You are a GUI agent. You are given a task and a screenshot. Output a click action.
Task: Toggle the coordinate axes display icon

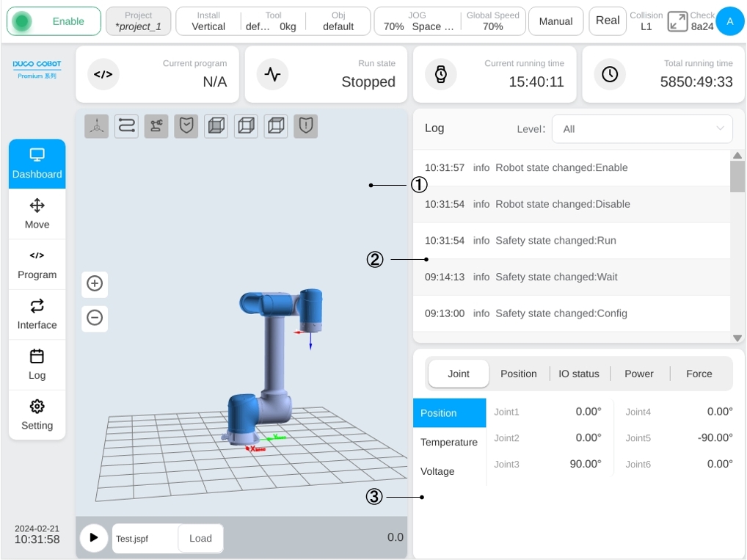coord(97,126)
